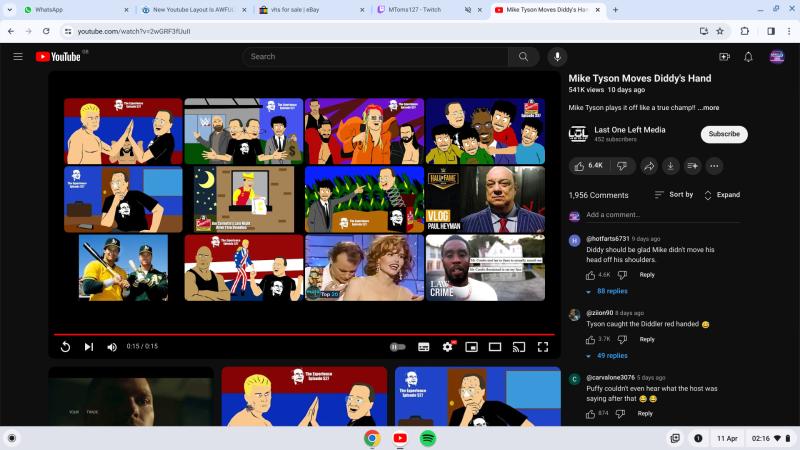Save video to playlist icon
800x450 pixels.
692,165
